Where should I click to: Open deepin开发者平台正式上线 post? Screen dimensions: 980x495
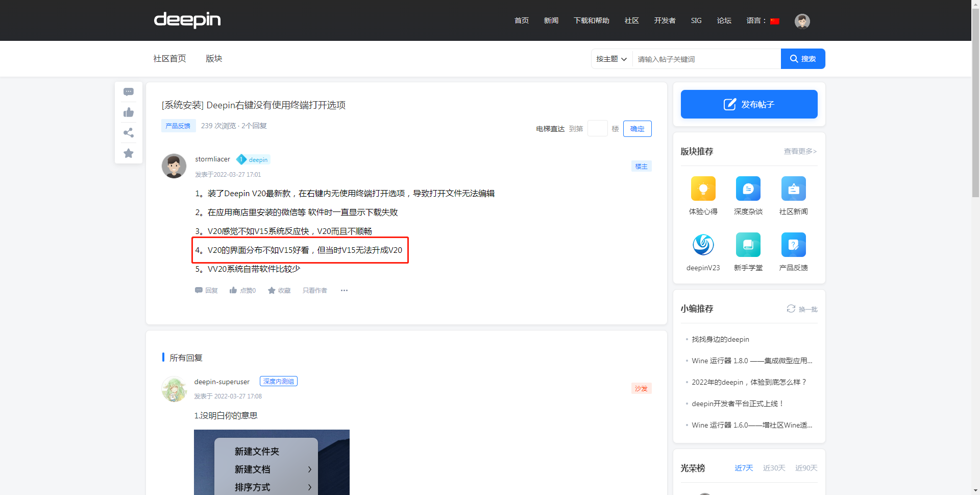point(738,404)
